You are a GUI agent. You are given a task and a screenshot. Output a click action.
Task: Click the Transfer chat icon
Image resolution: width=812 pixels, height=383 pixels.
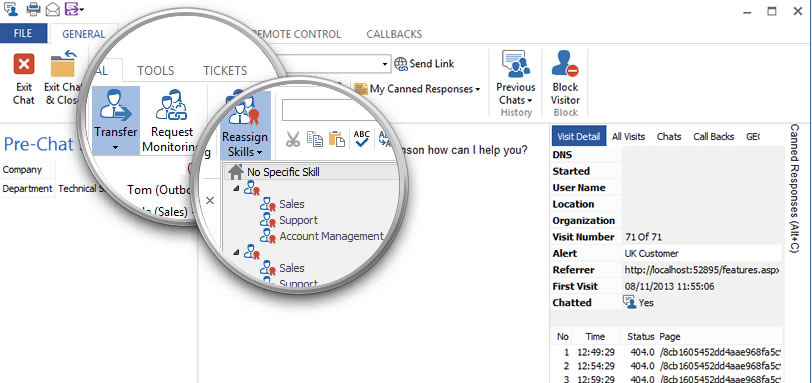(116, 106)
